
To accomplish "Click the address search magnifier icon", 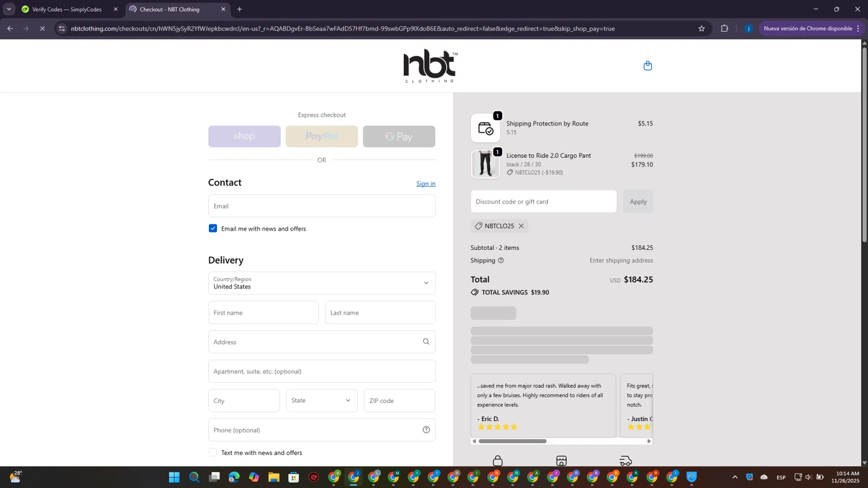I will (x=426, y=342).
